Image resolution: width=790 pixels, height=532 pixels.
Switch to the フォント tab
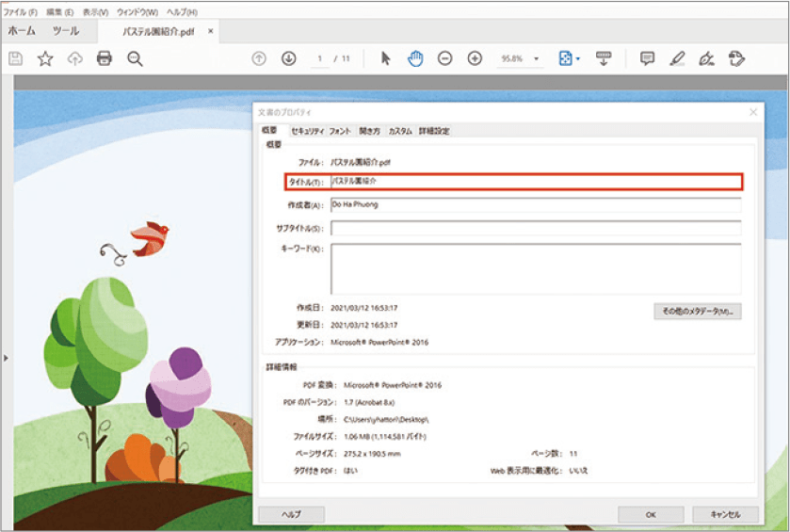point(340,131)
